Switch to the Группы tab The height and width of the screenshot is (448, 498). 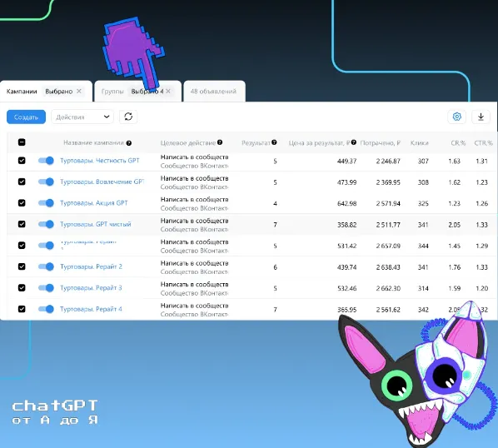pos(112,92)
